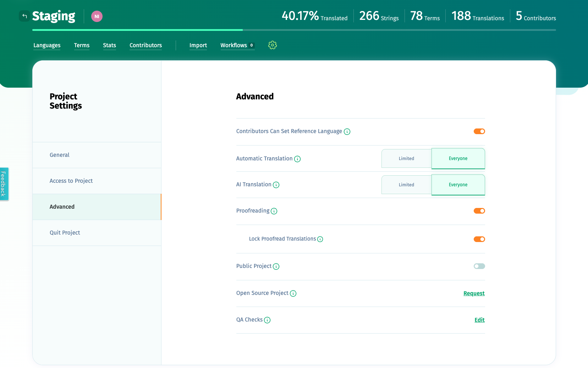Viewport: 588px width, 368px height.
Task: Set Automatic Translation to Limited
Action: point(406,159)
